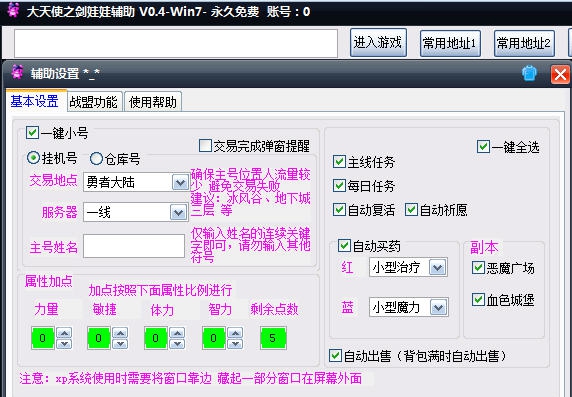Switch to the 战盟功能 tab
This screenshot has width=572, height=397.
coord(94,102)
